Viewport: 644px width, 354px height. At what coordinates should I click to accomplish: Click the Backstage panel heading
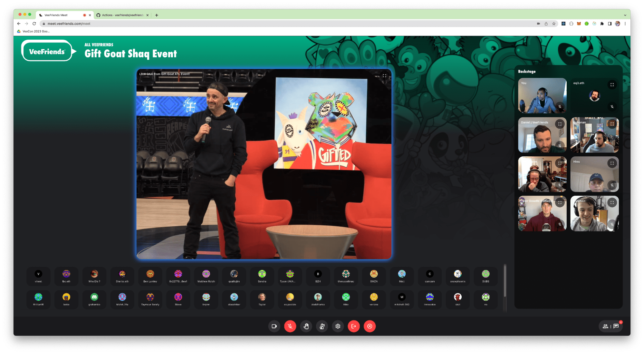coord(527,72)
